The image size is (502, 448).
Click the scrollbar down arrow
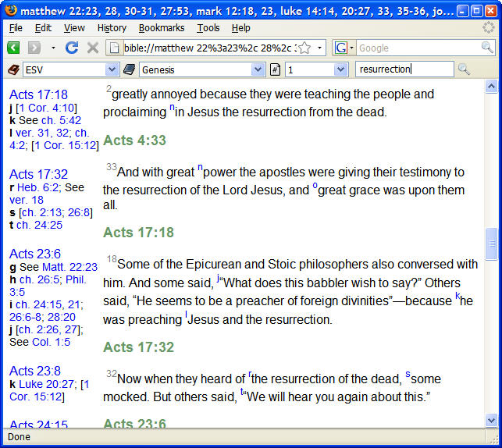pyautogui.click(x=491, y=420)
